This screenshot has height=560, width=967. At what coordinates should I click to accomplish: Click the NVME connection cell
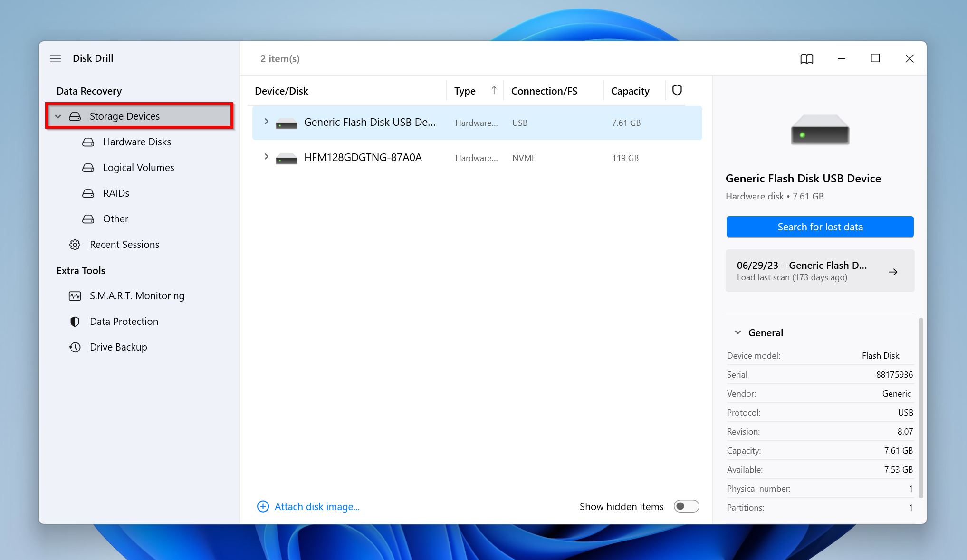click(524, 158)
